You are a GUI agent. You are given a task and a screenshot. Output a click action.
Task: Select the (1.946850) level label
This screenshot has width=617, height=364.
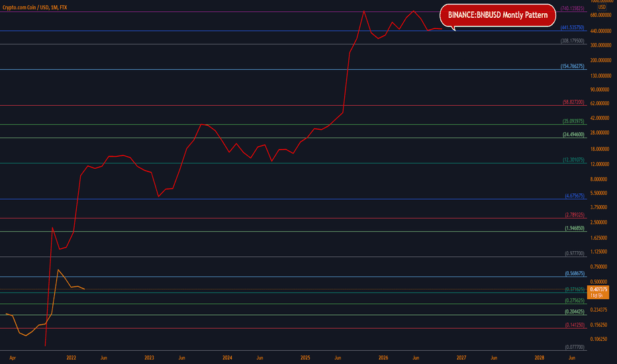click(x=575, y=228)
